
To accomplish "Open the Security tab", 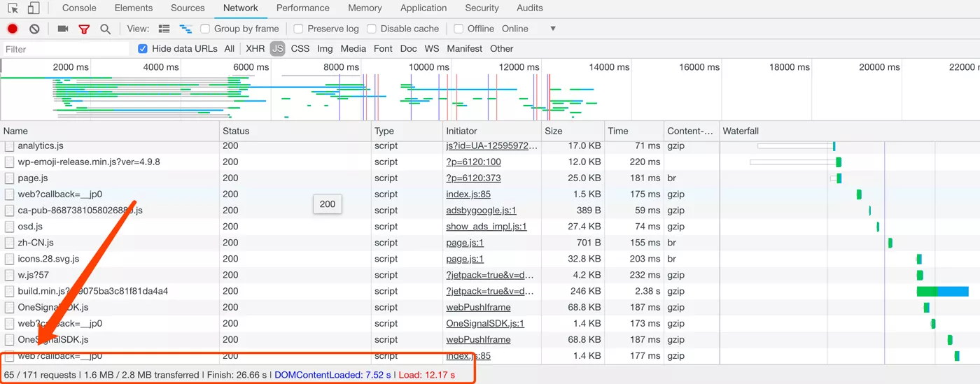I will point(482,8).
